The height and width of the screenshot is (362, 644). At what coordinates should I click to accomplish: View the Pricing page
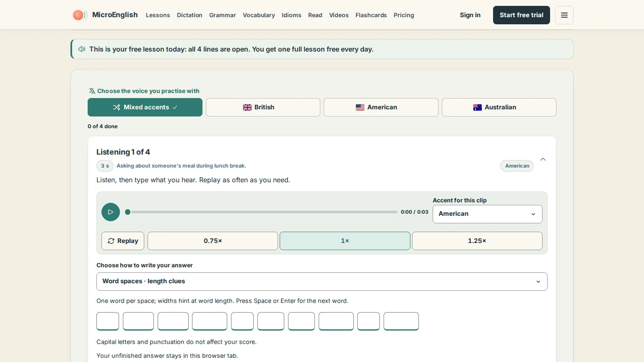pos(404,15)
